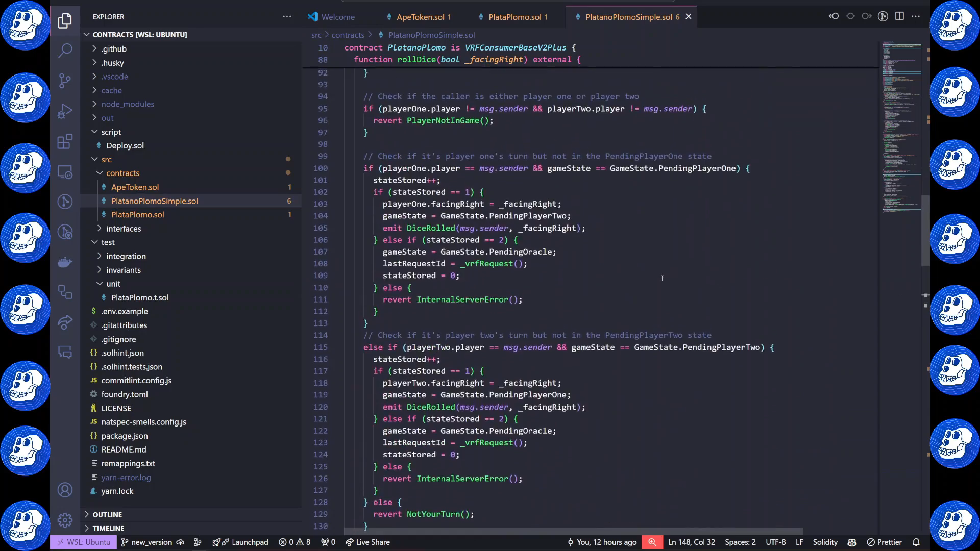The height and width of the screenshot is (551, 980).
Task: Click the code minimap overview
Action: pos(901,128)
